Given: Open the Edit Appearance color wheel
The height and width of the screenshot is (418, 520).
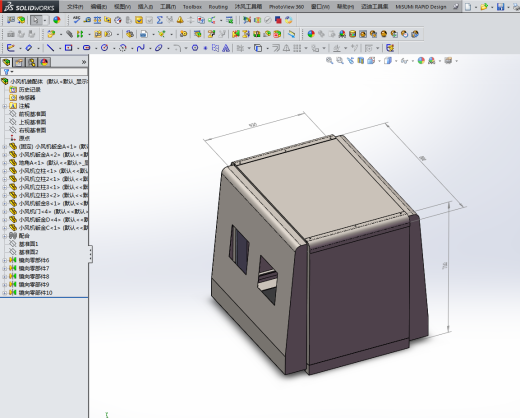Looking at the screenshot, I should point(421,61).
